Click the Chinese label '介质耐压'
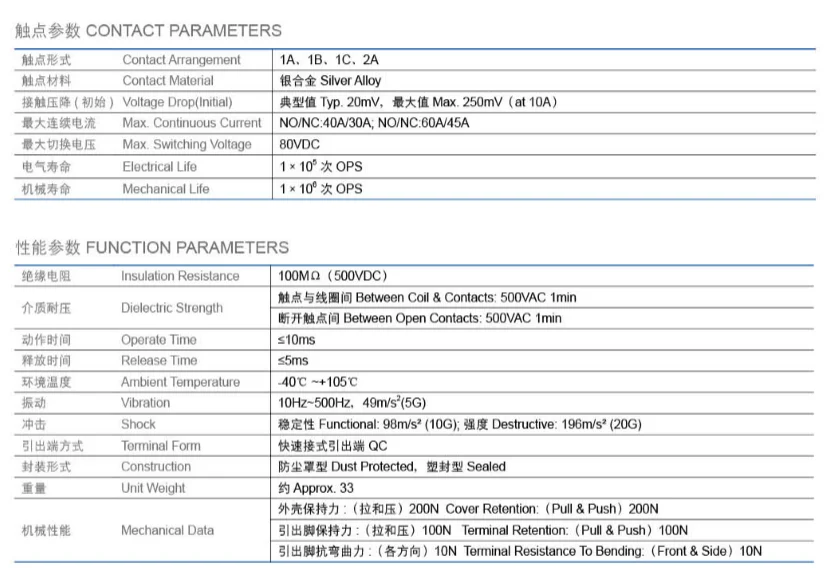 pos(46,308)
